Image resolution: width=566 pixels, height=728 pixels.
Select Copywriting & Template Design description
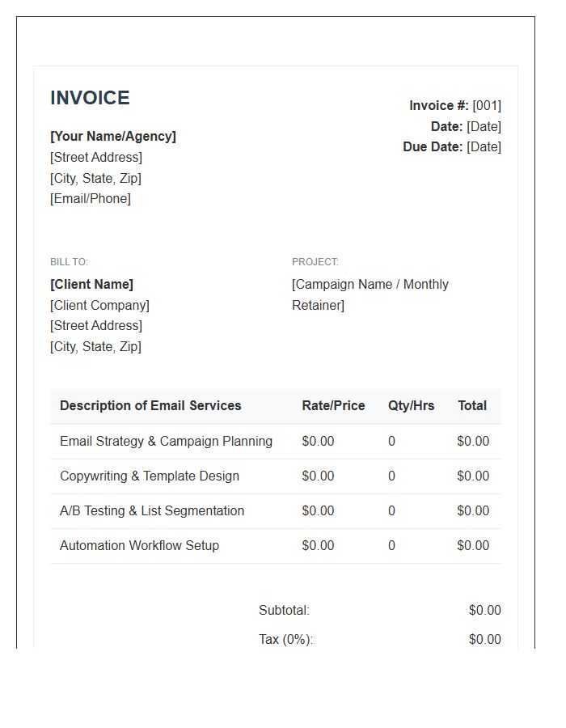point(150,476)
